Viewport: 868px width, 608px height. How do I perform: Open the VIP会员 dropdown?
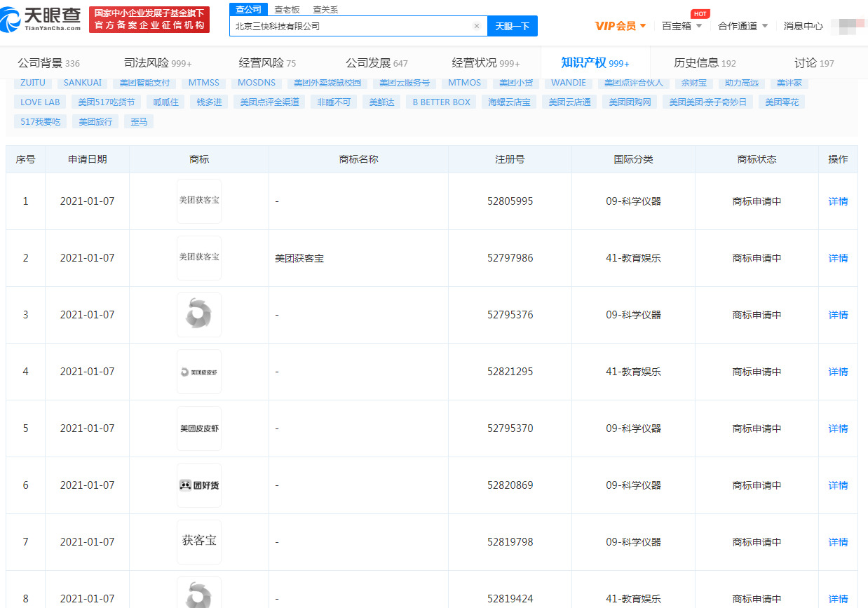point(621,26)
